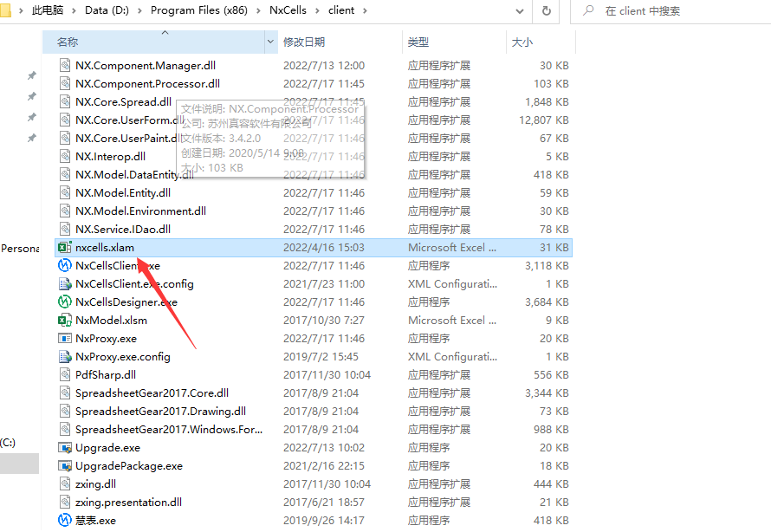The width and height of the screenshot is (771, 532).
Task: Click the refresh button beside address bar
Action: (547, 11)
